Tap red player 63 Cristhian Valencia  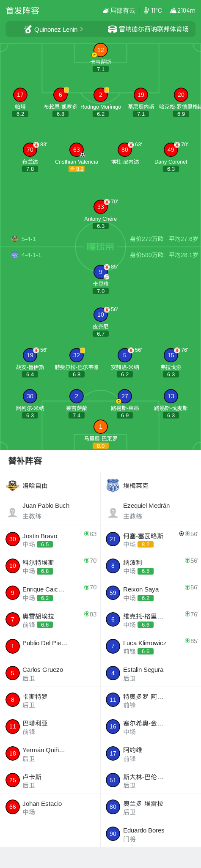pyautogui.click(x=77, y=150)
